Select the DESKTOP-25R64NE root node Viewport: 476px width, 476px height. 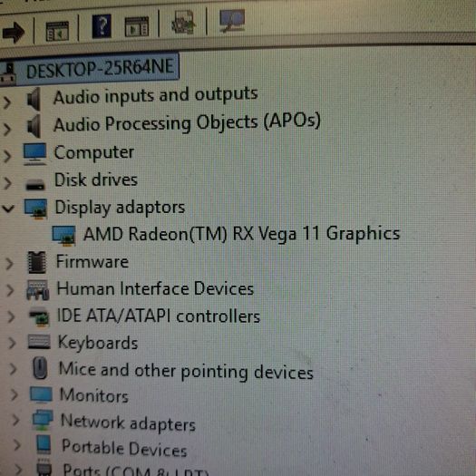click(100, 68)
